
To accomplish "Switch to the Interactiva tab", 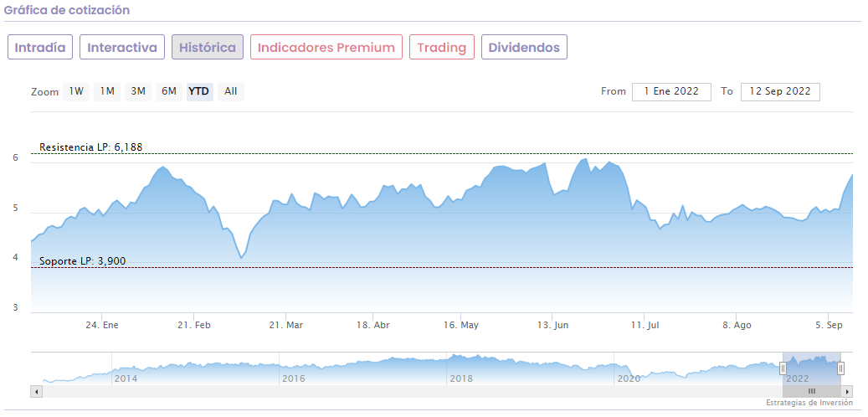I will pyautogui.click(x=122, y=48).
